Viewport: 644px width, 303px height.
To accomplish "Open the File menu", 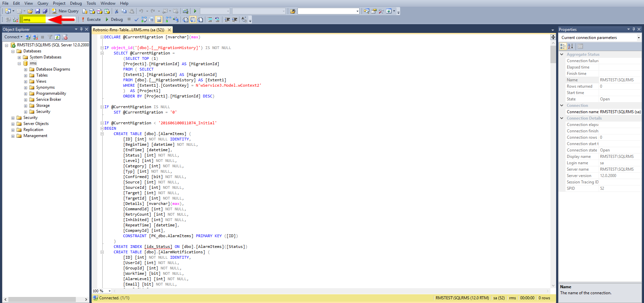I will 5,3.
